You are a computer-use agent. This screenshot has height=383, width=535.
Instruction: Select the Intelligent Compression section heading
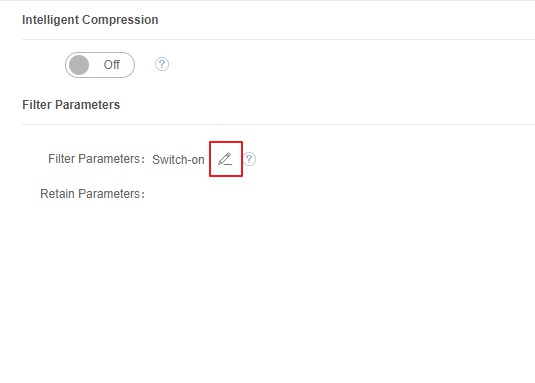tap(90, 20)
